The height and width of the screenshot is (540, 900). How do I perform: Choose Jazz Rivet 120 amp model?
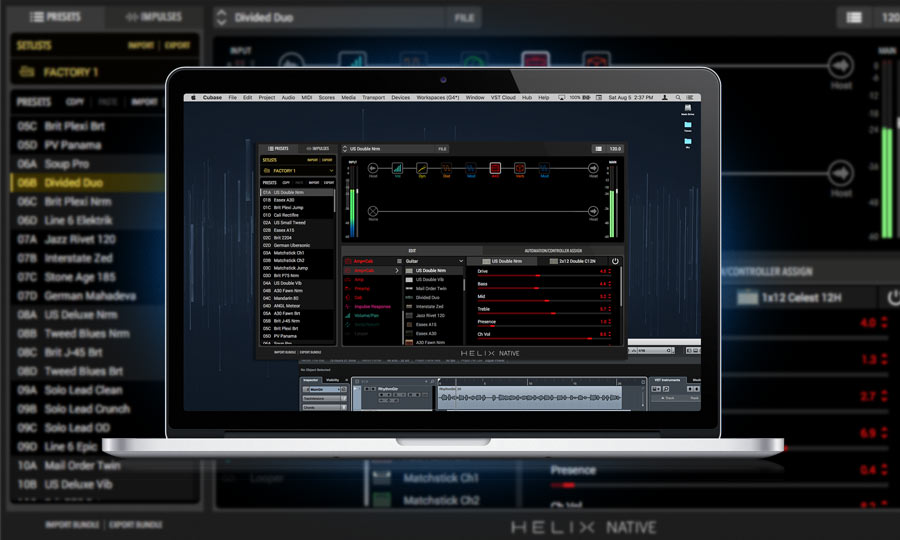point(433,316)
